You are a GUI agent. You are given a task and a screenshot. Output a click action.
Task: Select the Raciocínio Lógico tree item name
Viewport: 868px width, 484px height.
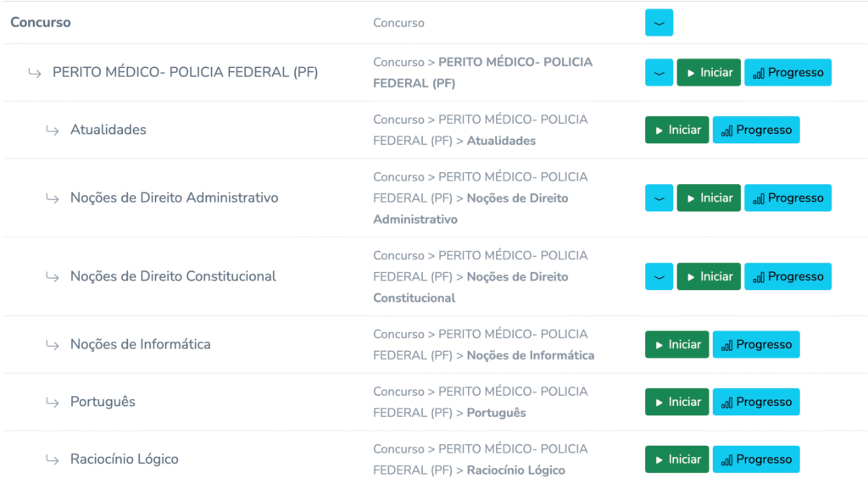point(124,459)
